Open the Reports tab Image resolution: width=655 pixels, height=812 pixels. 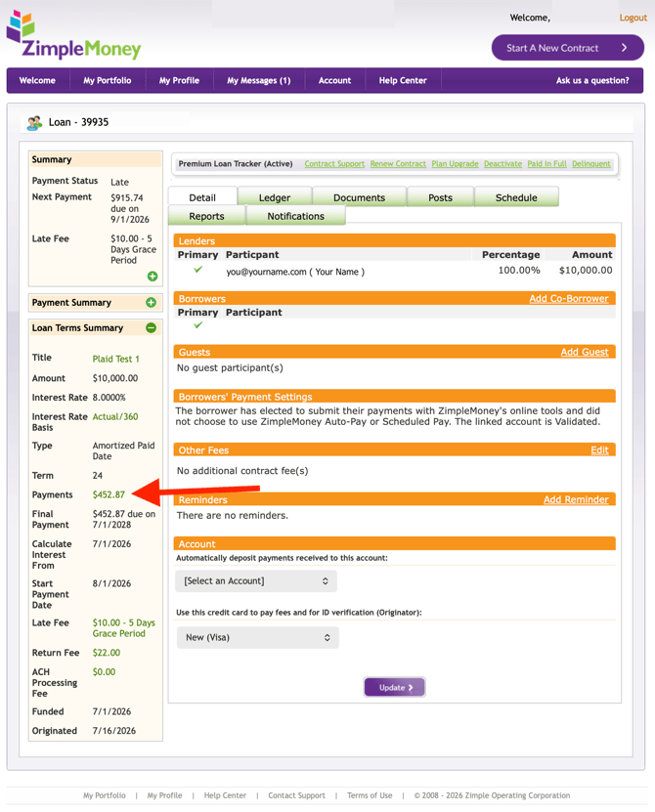tap(206, 216)
